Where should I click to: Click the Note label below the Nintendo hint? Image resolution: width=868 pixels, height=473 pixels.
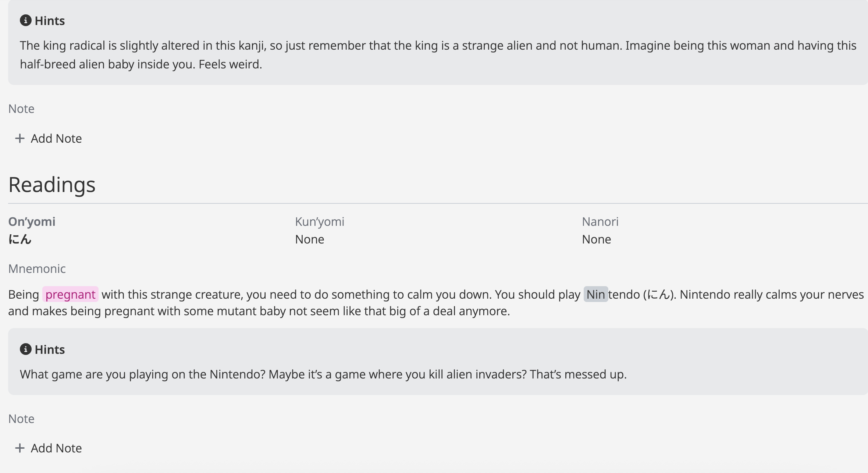(21, 419)
